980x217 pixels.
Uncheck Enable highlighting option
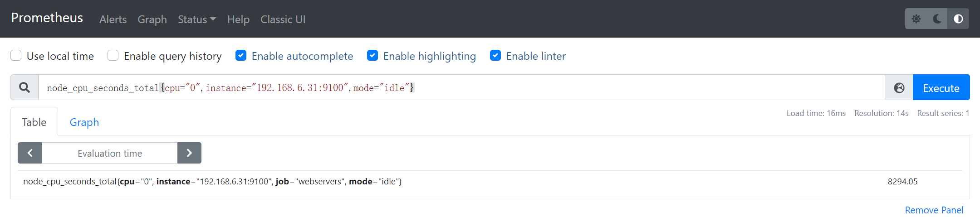click(372, 55)
